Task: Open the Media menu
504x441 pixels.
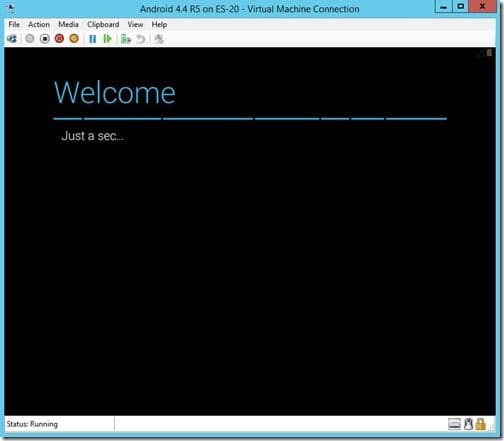Action: (x=68, y=25)
